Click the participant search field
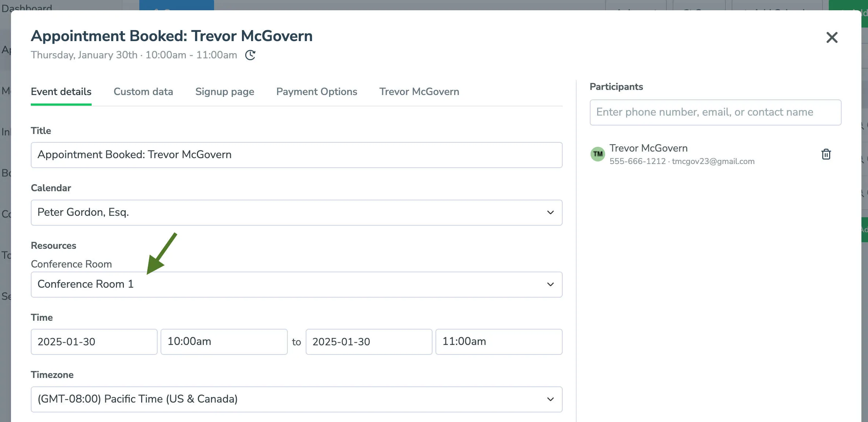Screen dimensions: 868x422 click(x=715, y=112)
